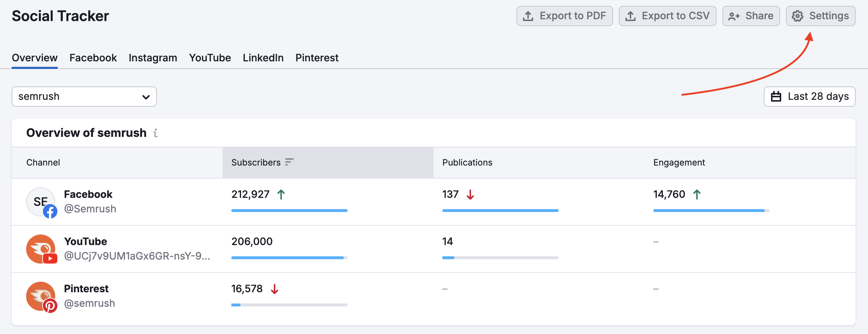Click the YouTube channel avatar icon
Screen dimensions: 868x334
[41, 249]
